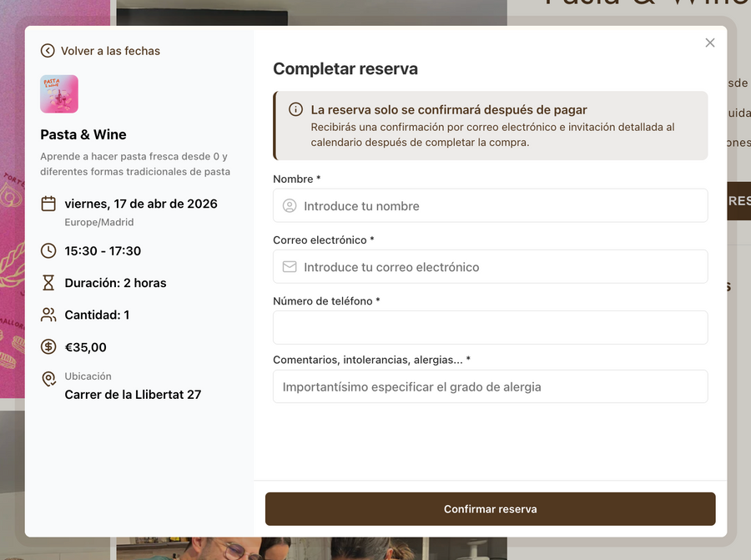
Task: Click the user icon in the Nombre field
Action: 290,206
